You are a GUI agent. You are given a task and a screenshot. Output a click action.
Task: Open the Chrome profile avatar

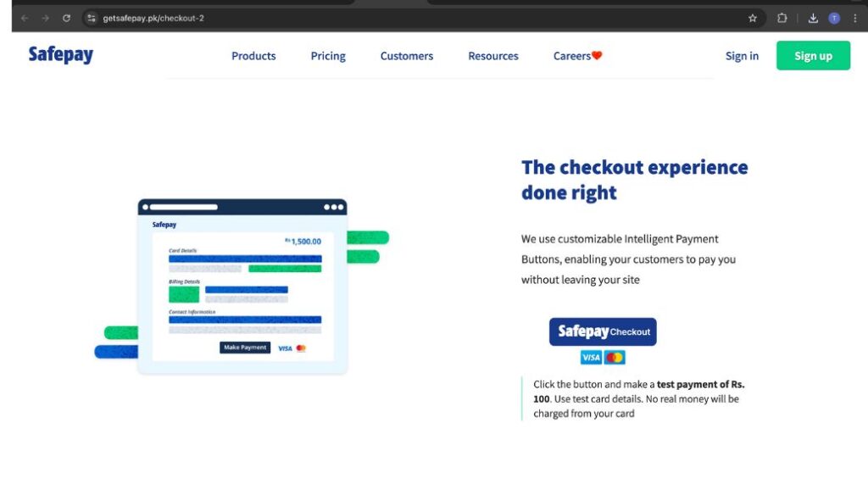point(834,19)
